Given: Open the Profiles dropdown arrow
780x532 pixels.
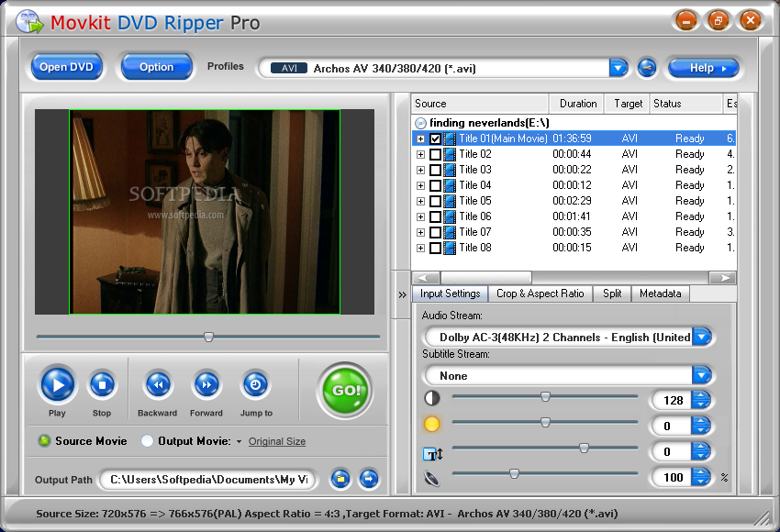Looking at the screenshot, I should [618, 68].
